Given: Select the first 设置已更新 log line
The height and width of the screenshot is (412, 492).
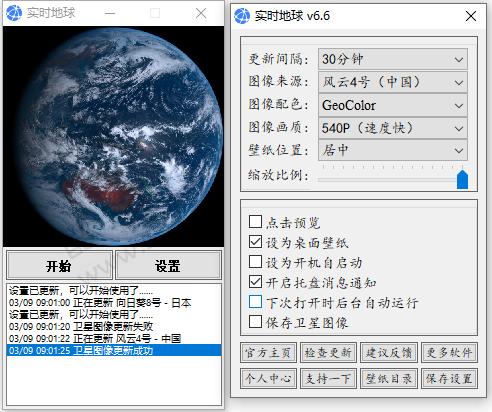Looking at the screenshot, I should point(114,291).
